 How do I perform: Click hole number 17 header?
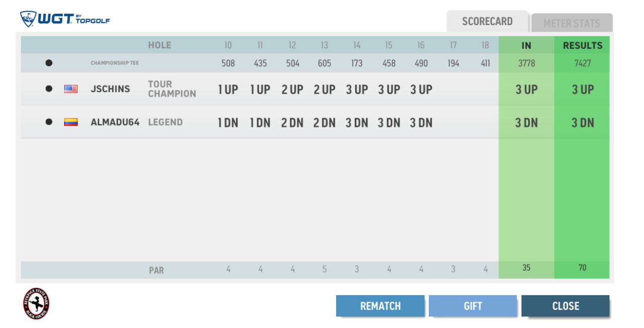pyautogui.click(x=453, y=45)
